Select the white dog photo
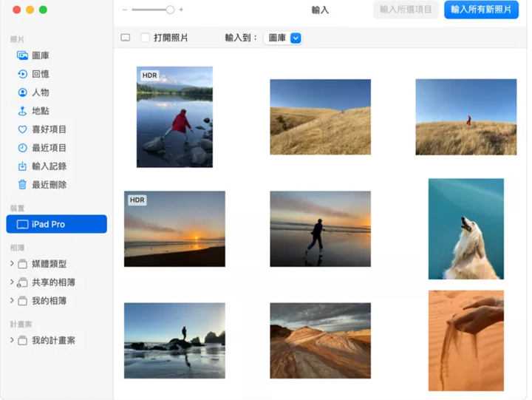 pyautogui.click(x=466, y=229)
